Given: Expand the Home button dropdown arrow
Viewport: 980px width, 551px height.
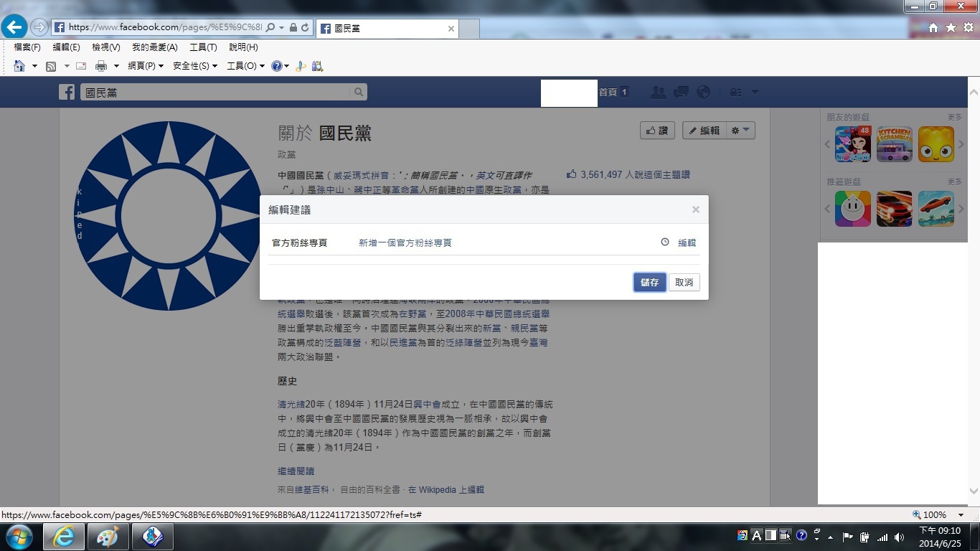Looking at the screenshot, I should point(34,66).
